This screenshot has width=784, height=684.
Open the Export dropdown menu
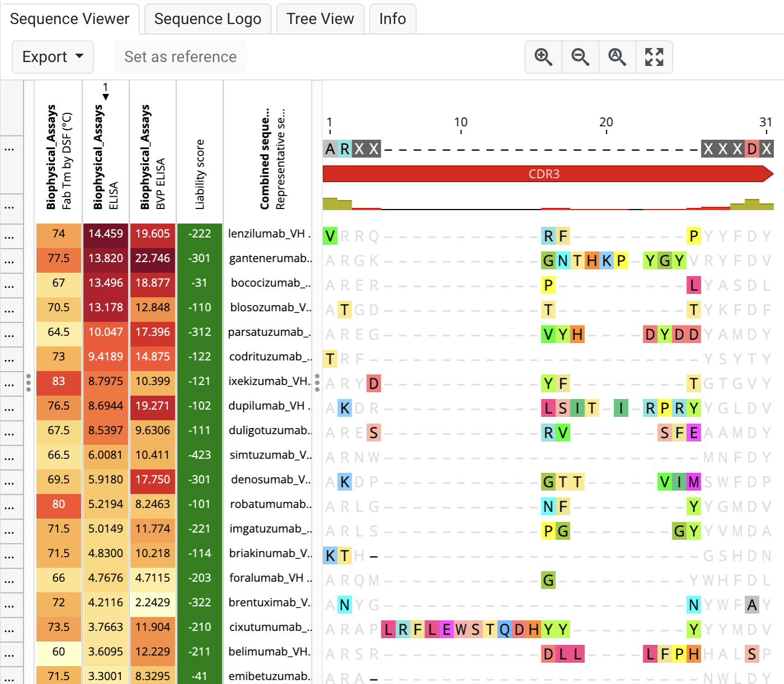pyautogui.click(x=53, y=57)
